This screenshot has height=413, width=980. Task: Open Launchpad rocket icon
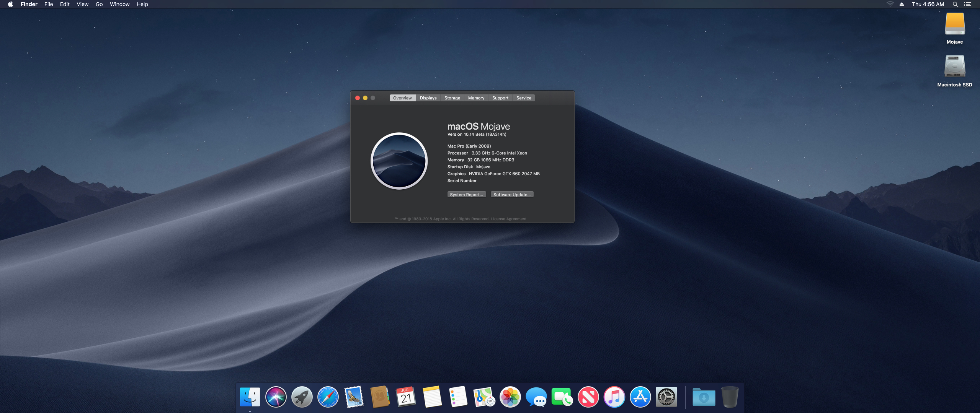tap(302, 397)
